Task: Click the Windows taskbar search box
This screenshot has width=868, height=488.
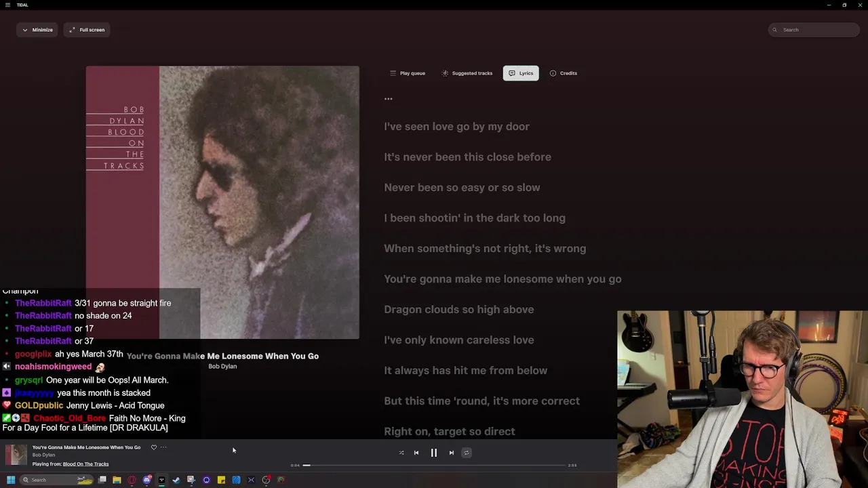Action: (57, 480)
